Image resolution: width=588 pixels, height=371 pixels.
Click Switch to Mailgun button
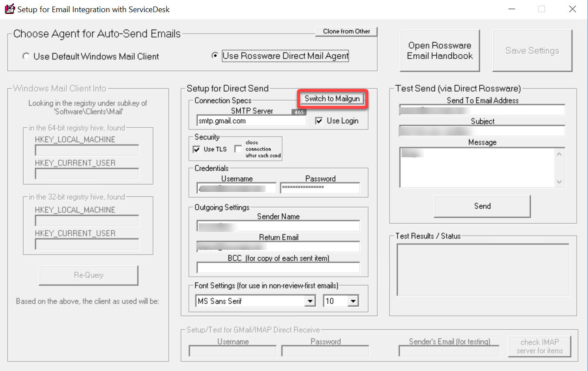[x=332, y=99]
